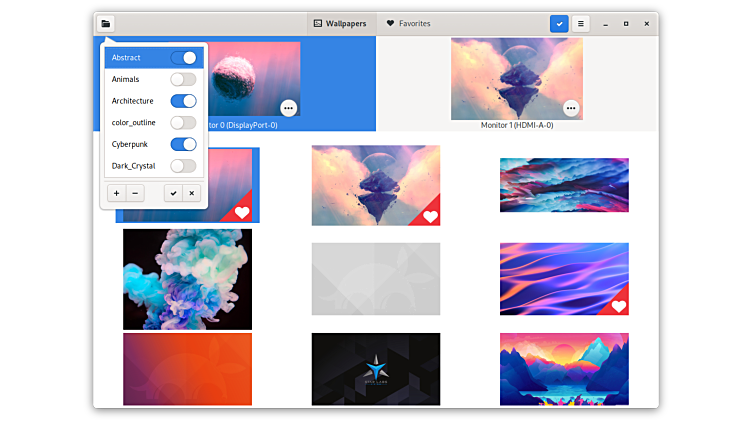Select the Architecture folder row
This screenshot has height=423, width=752.
point(133,101)
